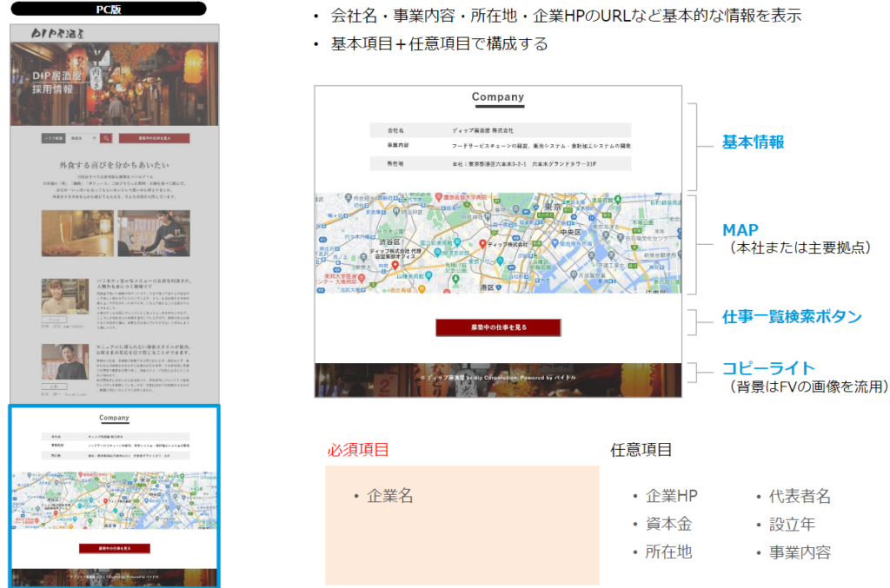Click the red search magnifier icon in PC mockup

click(106, 137)
